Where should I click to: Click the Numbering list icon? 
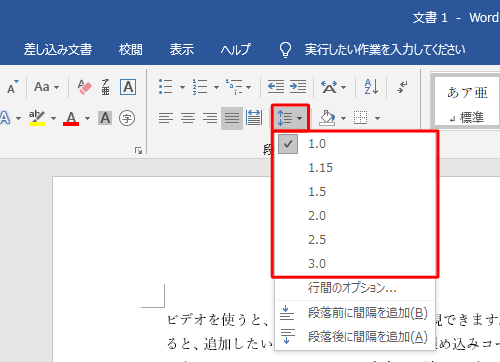tap(200, 87)
